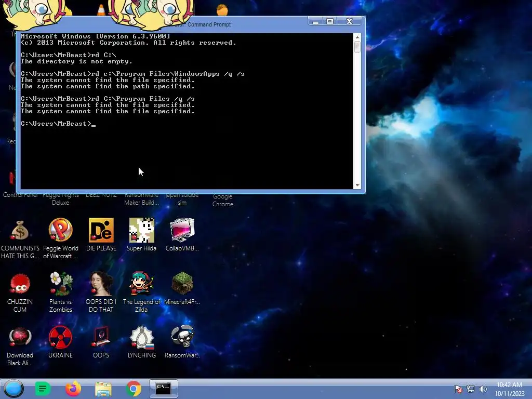Select OOPS DID I DO THAT icon
Viewport: 532px width, 399px height.
(101, 292)
